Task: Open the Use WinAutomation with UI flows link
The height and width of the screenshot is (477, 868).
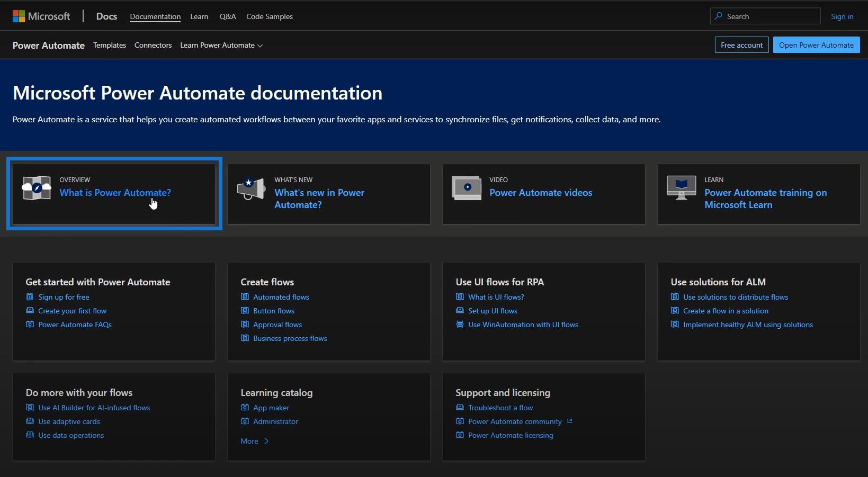Action: (523, 325)
